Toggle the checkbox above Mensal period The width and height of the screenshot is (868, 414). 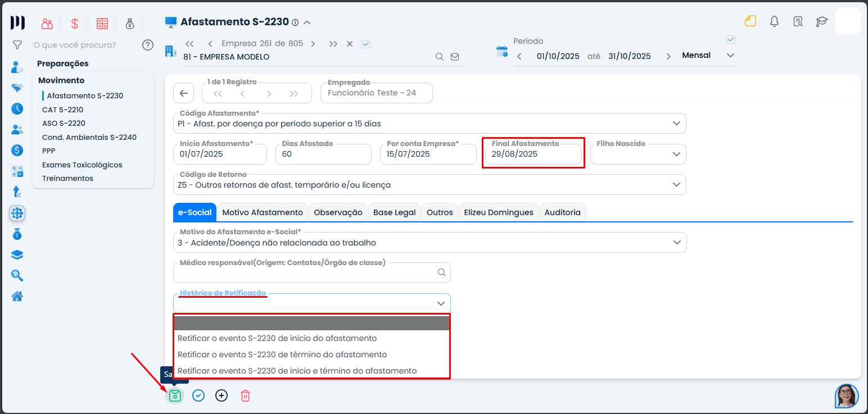click(x=731, y=40)
